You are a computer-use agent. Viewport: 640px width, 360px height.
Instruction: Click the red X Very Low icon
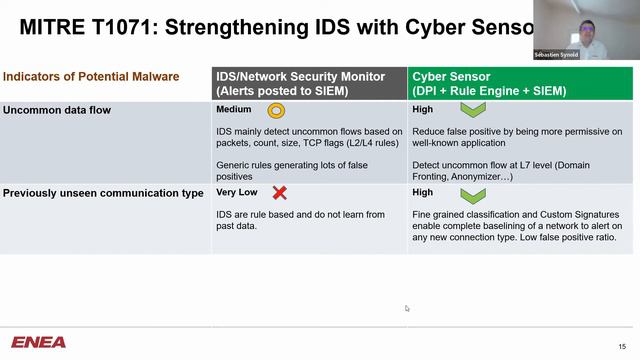pyautogui.click(x=280, y=193)
